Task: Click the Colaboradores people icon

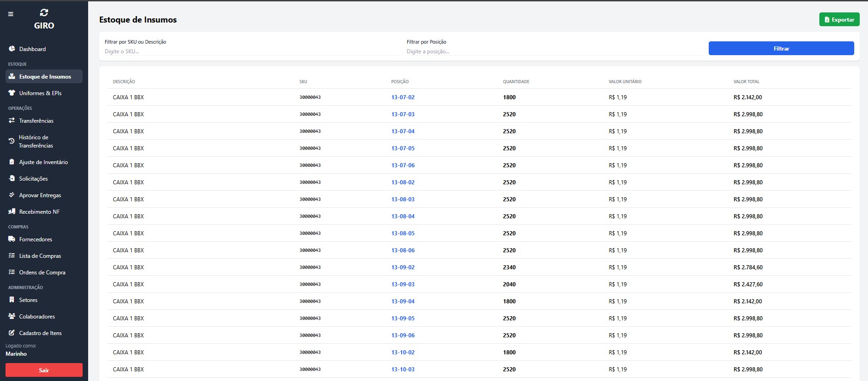Action: coord(12,316)
